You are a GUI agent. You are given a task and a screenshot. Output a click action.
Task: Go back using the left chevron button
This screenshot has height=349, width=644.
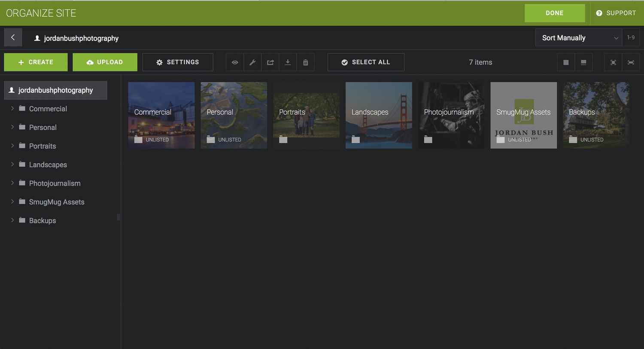click(x=13, y=37)
